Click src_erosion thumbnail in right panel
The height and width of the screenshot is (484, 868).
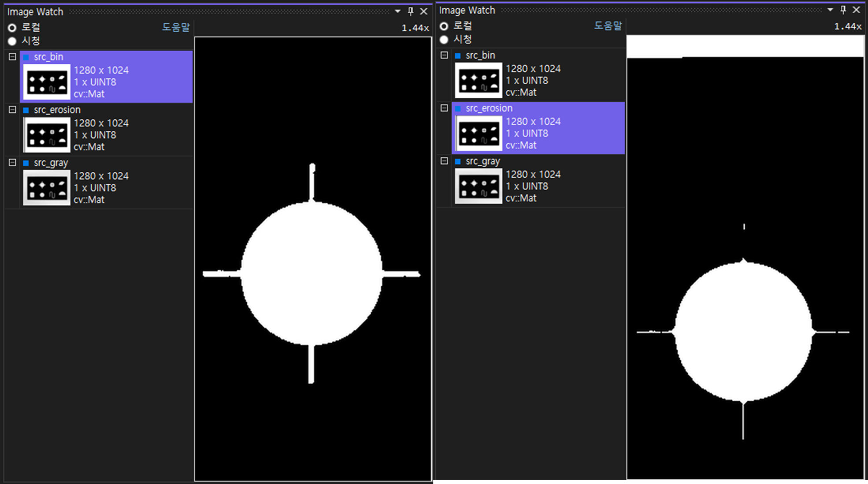tap(478, 133)
